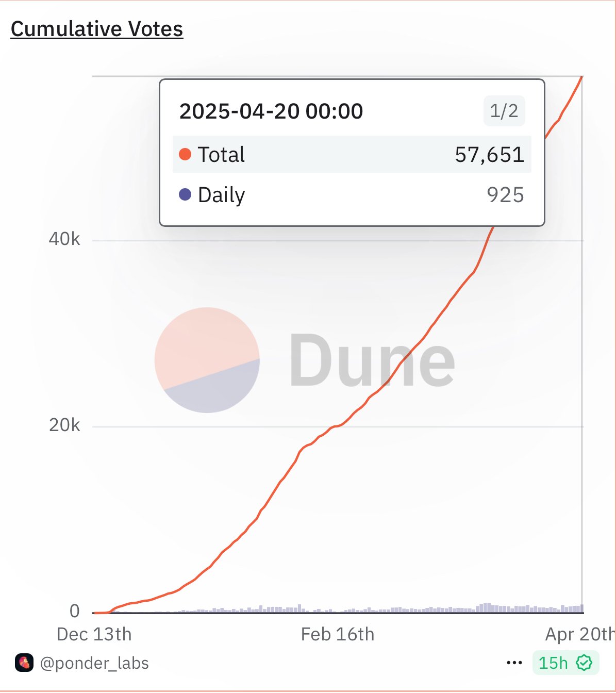Screen dimensions: 616x693
Task: Click the orange Total series dot
Action: 185,154
